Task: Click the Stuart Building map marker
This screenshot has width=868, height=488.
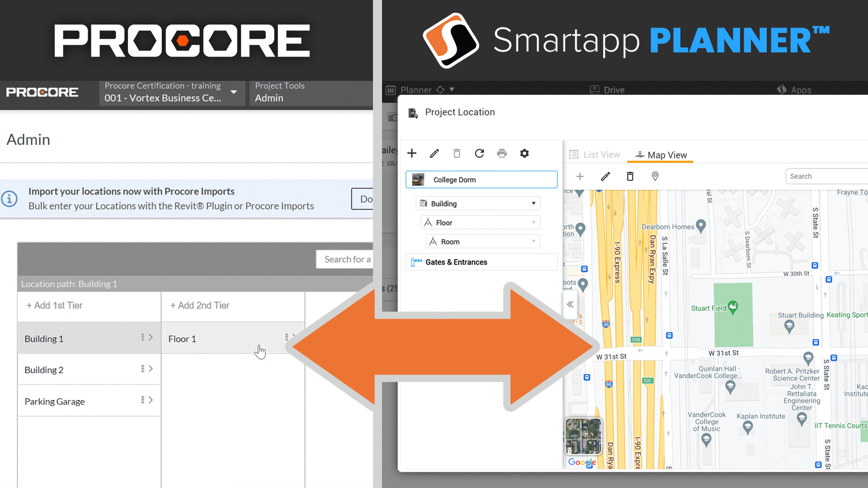Action: tap(789, 326)
